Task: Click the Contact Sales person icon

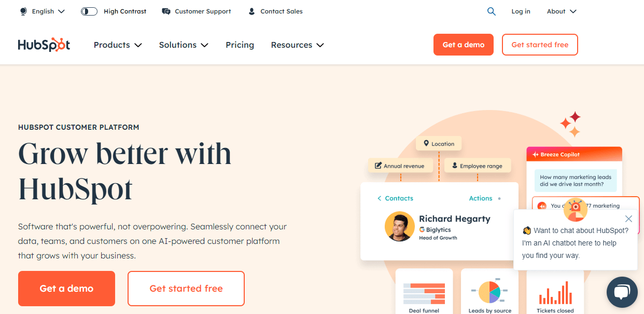Action: [251, 11]
